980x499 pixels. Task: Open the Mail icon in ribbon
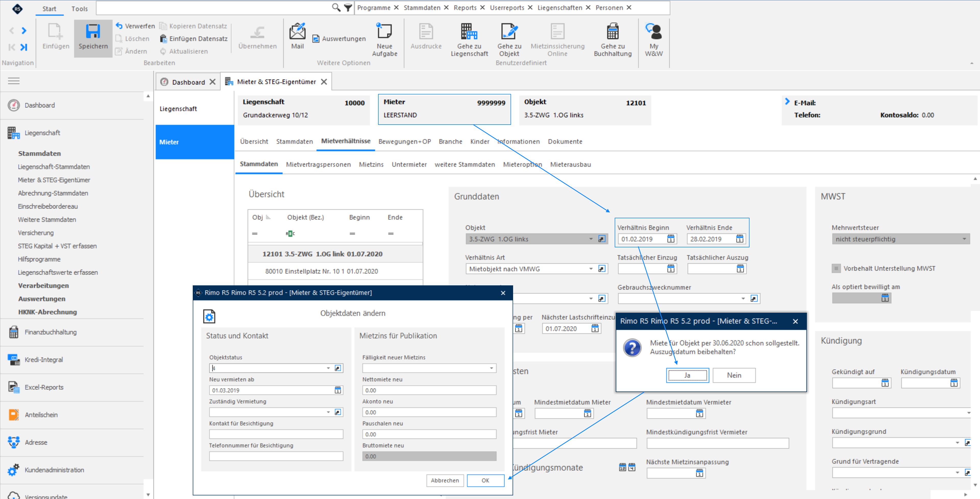[x=297, y=31]
